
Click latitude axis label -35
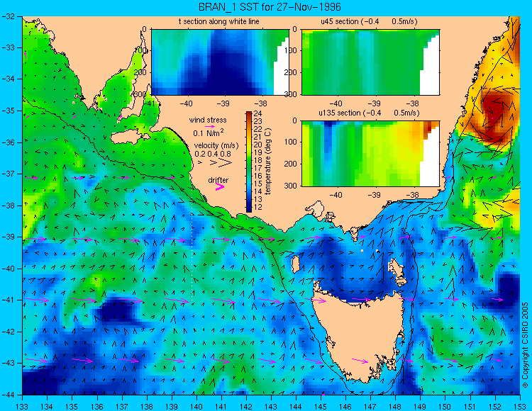pyautogui.click(x=8, y=111)
